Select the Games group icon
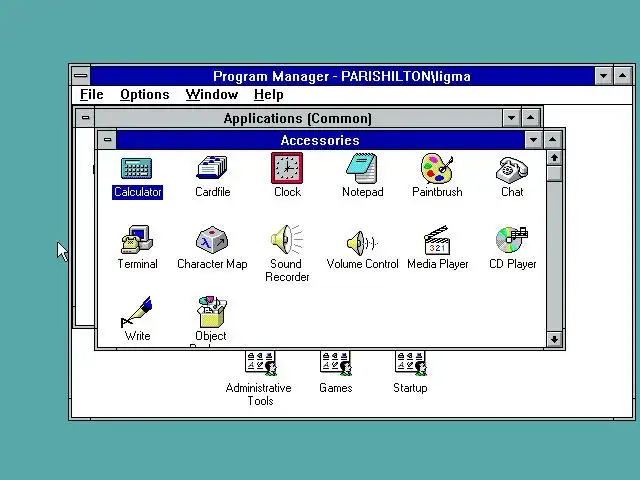This screenshot has height=480, width=640. point(336,363)
